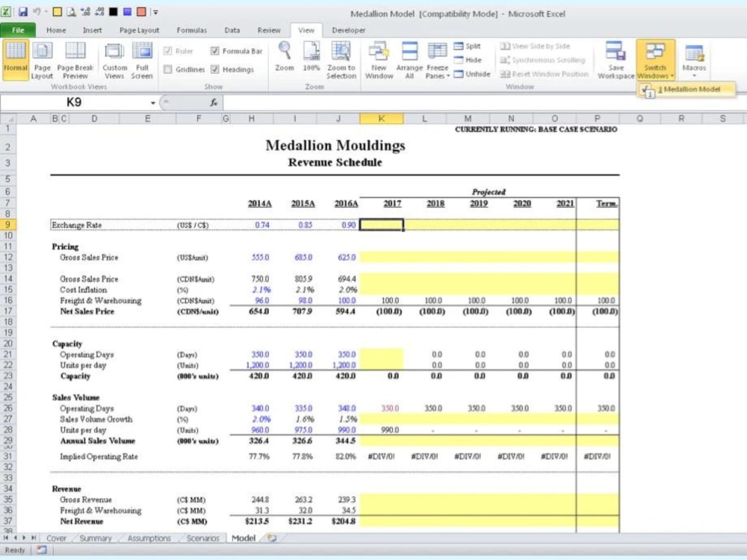Open Custom Views dialog
This screenshot has width=747, height=560.
[x=114, y=59]
